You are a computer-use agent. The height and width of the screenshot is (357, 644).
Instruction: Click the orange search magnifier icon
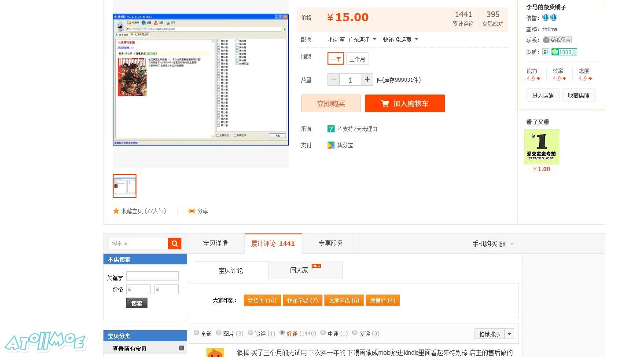click(x=175, y=244)
